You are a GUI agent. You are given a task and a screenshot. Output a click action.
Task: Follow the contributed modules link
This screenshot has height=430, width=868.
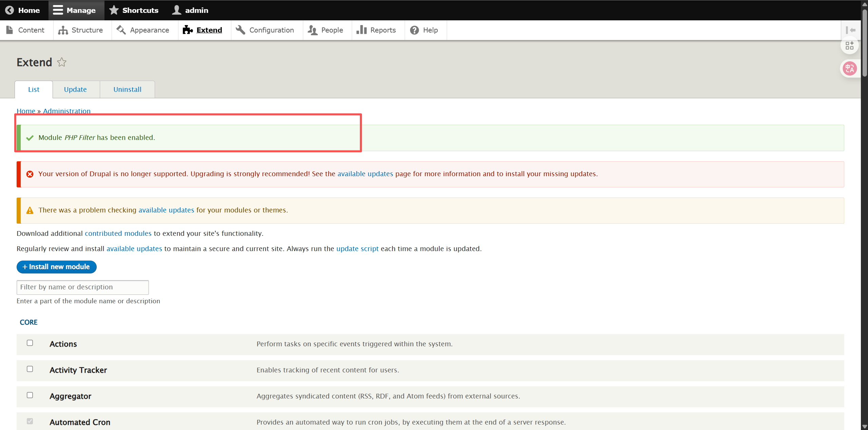pos(118,233)
